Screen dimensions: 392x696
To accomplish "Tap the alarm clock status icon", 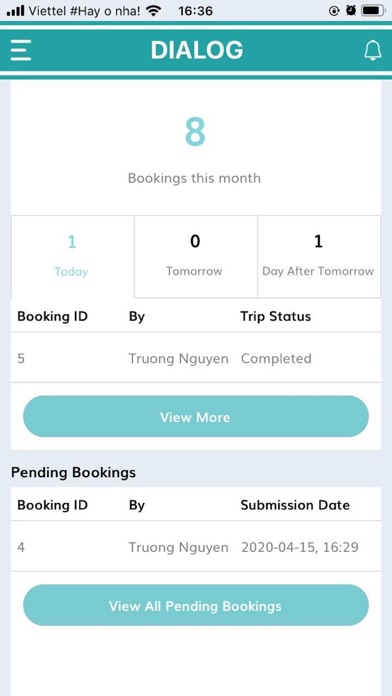I will coord(351,11).
